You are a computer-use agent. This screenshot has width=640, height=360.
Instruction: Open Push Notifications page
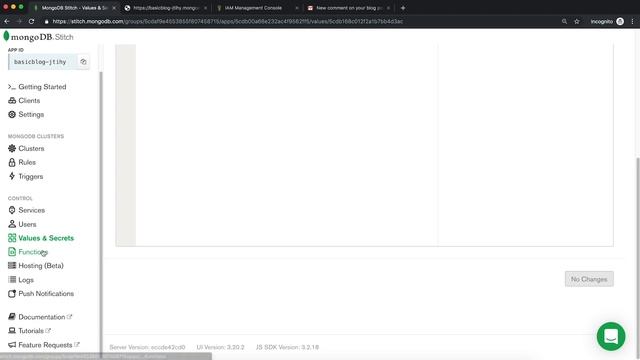point(46,294)
